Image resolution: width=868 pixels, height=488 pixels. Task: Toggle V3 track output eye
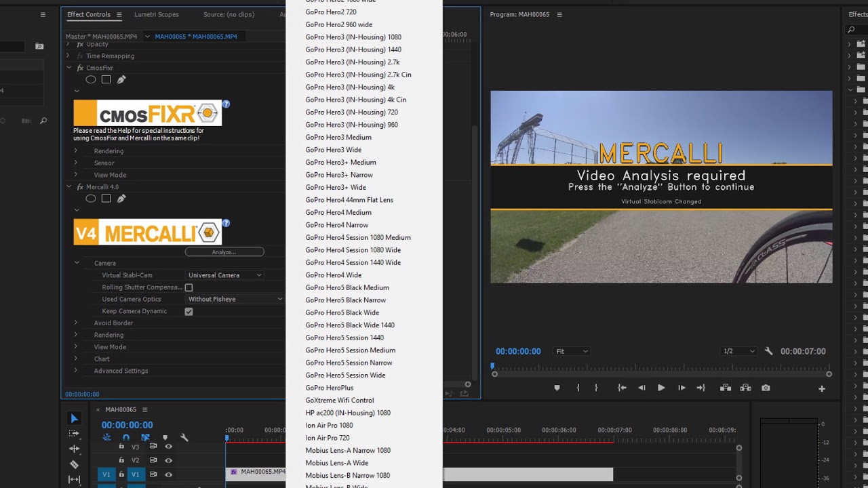click(168, 446)
